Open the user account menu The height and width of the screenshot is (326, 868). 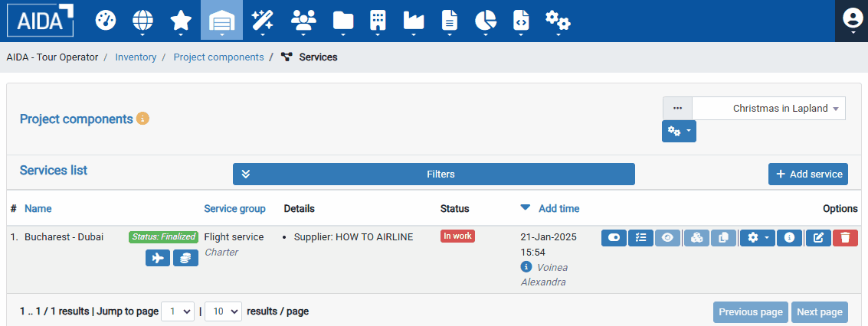click(x=851, y=21)
